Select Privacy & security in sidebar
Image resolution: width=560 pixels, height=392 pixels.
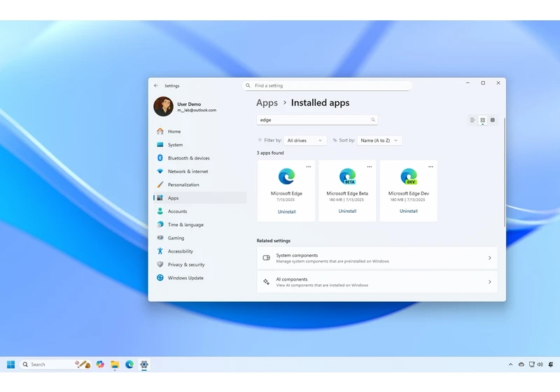[x=200, y=265]
